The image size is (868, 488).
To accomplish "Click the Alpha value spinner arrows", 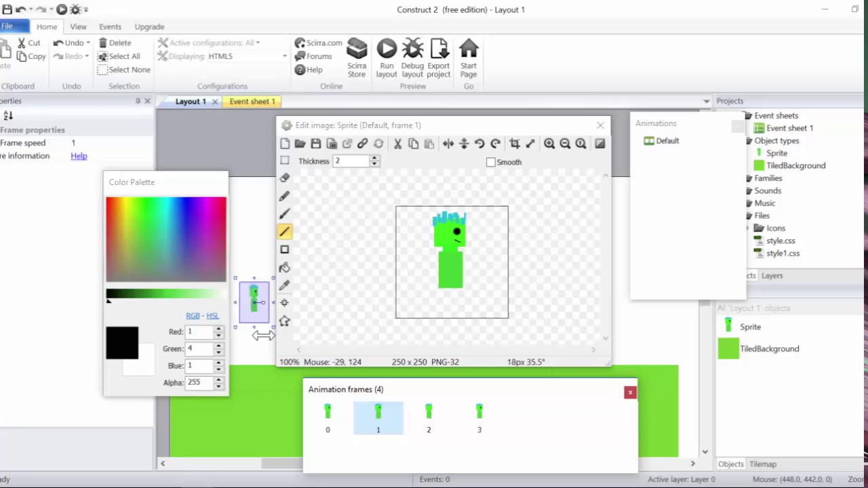I will pos(218,383).
